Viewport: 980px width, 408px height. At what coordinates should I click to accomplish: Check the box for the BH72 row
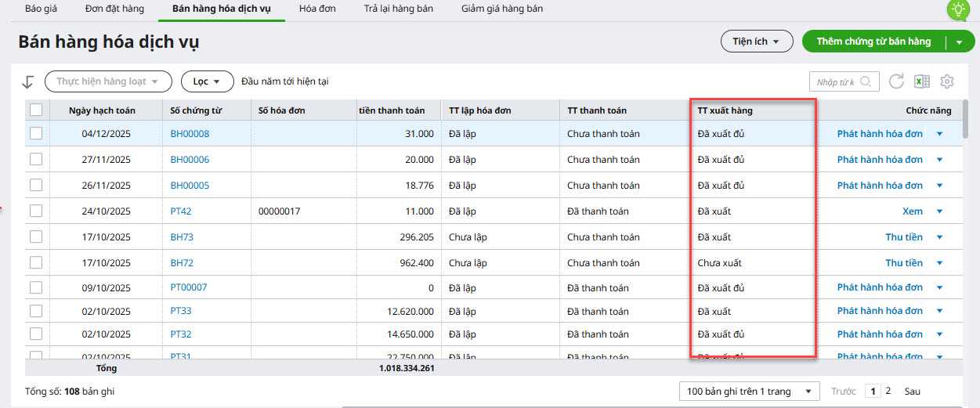36,263
